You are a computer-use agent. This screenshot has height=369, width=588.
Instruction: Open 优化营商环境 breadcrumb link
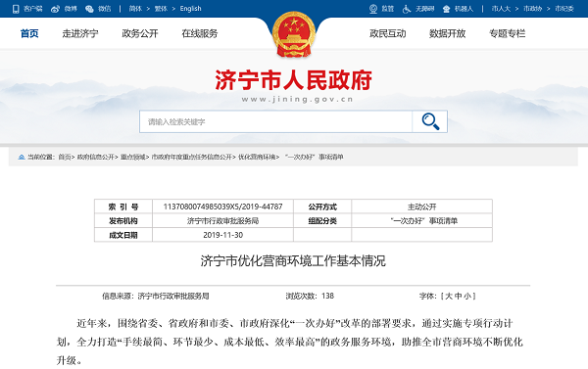pos(257,157)
